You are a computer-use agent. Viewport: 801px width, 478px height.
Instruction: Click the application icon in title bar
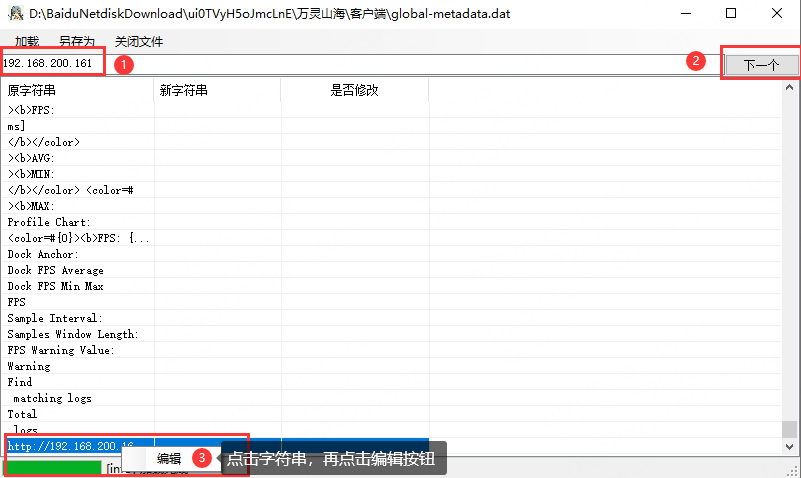pyautogui.click(x=16, y=13)
